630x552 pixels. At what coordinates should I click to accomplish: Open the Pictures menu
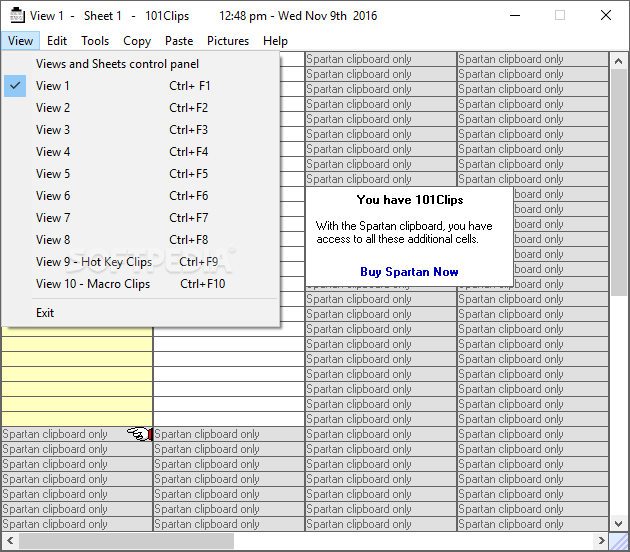click(x=228, y=41)
